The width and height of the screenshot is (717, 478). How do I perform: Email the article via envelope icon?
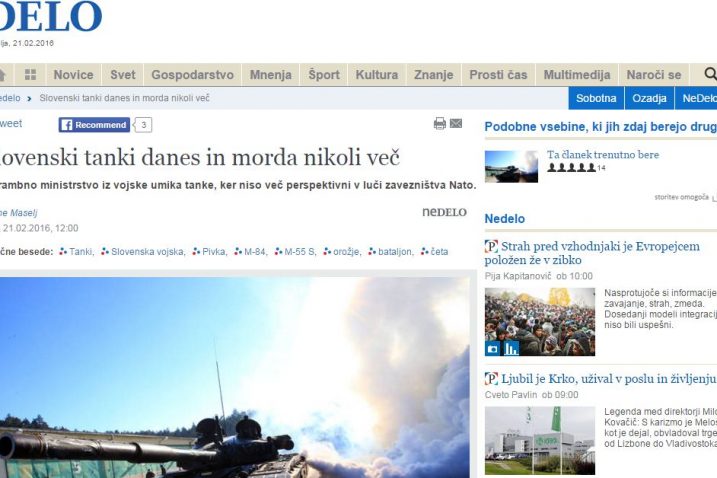coord(456,124)
